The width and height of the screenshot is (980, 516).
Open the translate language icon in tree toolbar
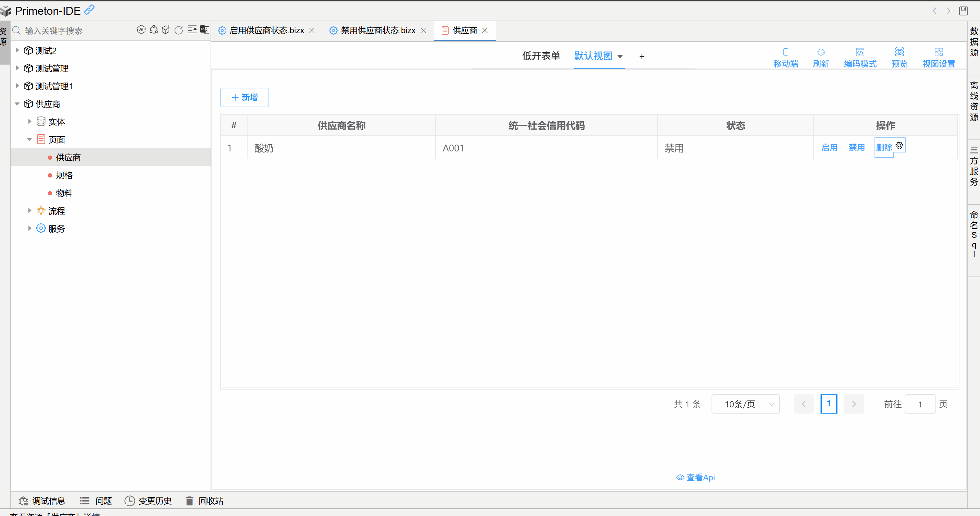coord(204,29)
